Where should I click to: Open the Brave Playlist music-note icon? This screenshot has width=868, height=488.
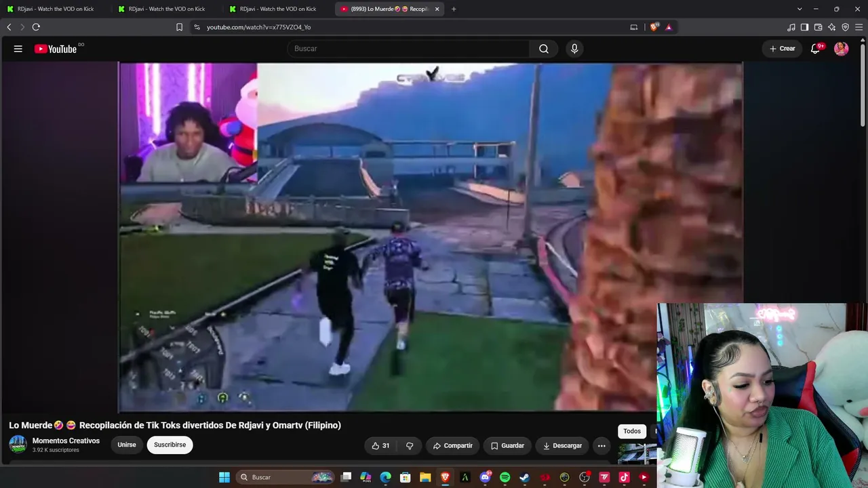[x=791, y=27]
